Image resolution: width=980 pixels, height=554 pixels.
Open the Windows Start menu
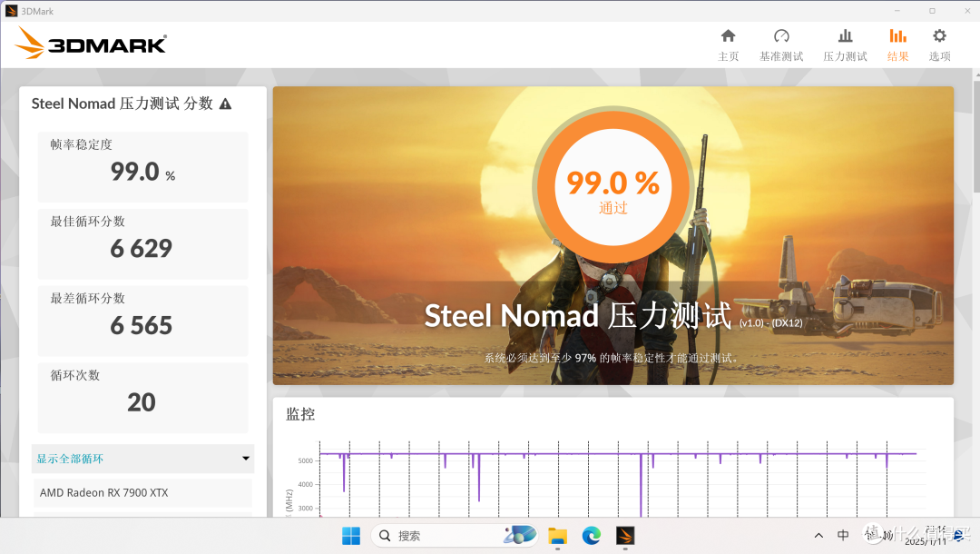click(x=351, y=536)
